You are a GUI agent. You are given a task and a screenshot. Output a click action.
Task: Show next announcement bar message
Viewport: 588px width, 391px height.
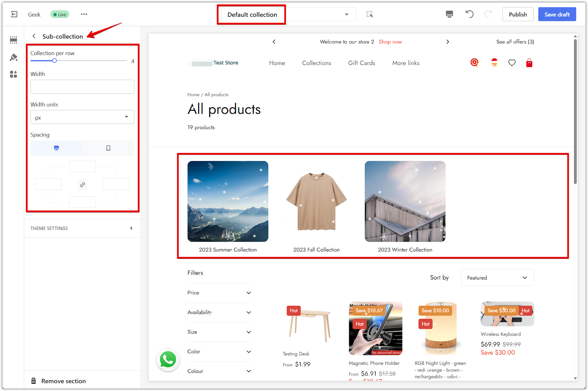[x=448, y=42]
